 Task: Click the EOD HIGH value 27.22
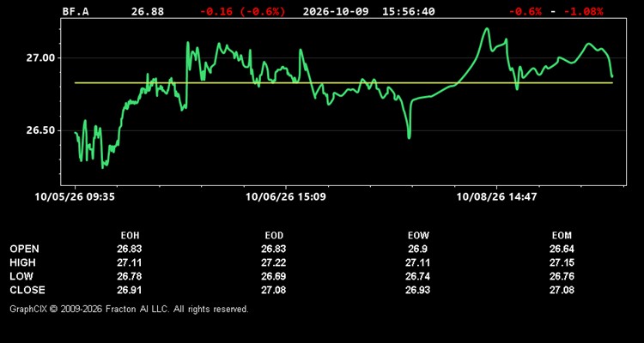[274, 262]
